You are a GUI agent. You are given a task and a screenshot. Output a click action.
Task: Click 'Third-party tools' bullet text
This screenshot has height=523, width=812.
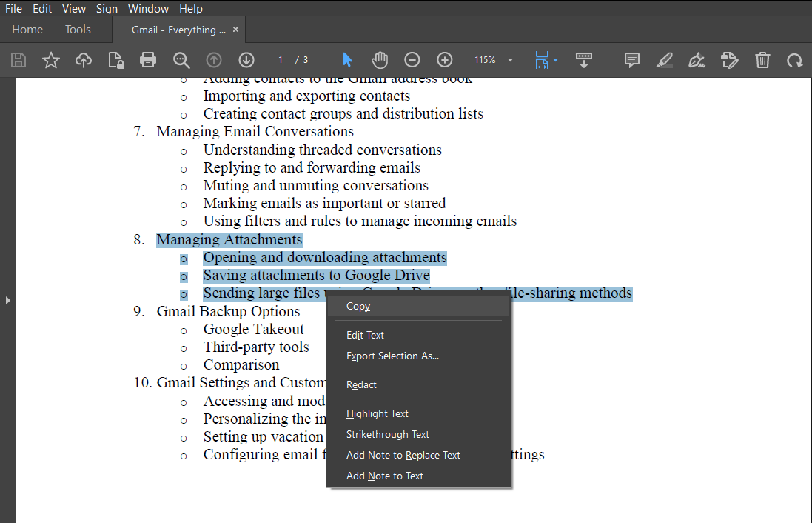(256, 347)
